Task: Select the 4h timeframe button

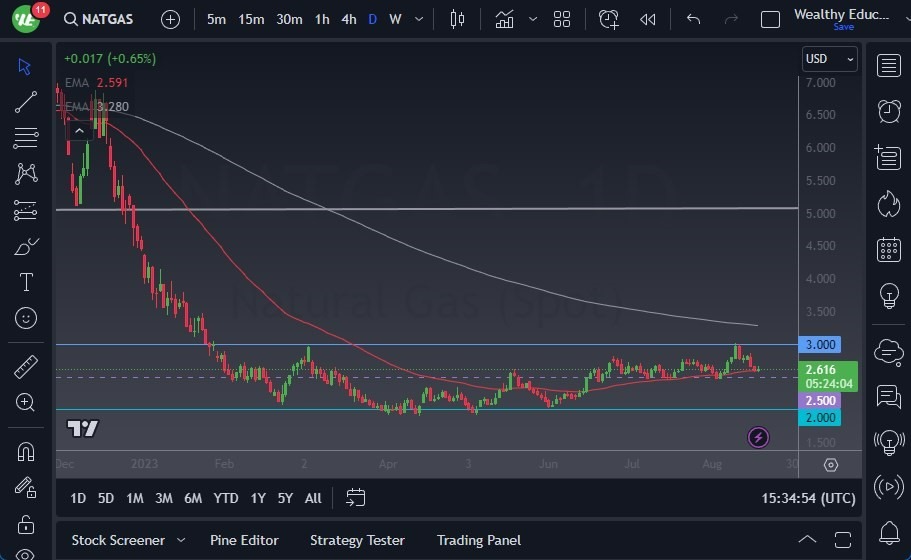Action: 348,19
